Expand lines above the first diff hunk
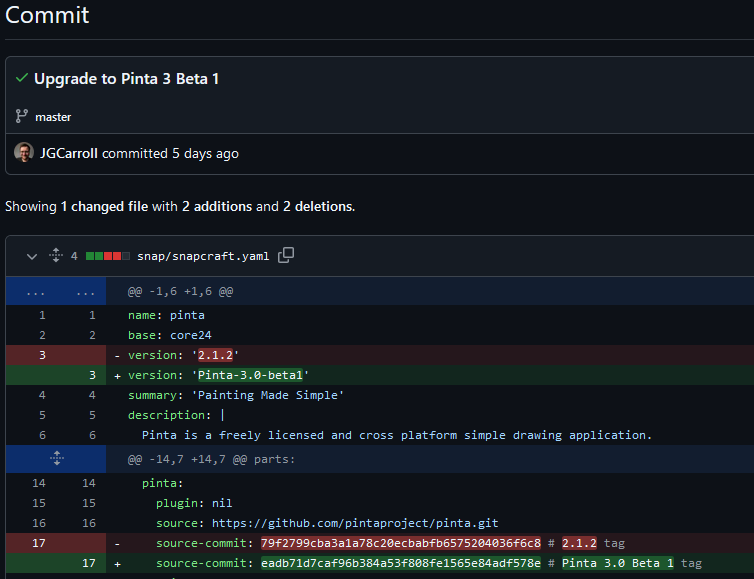 click(x=57, y=293)
